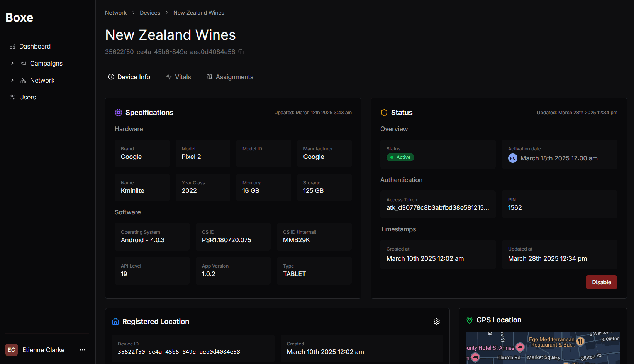Screen dimensions: 634x364
Task: Select the Device Info tab
Action: tap(129, 77)
